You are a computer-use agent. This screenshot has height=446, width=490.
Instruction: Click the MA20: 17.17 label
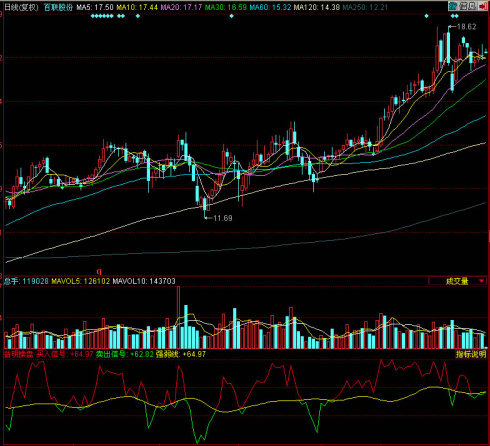pyautogui.click(x=181, y=7)
